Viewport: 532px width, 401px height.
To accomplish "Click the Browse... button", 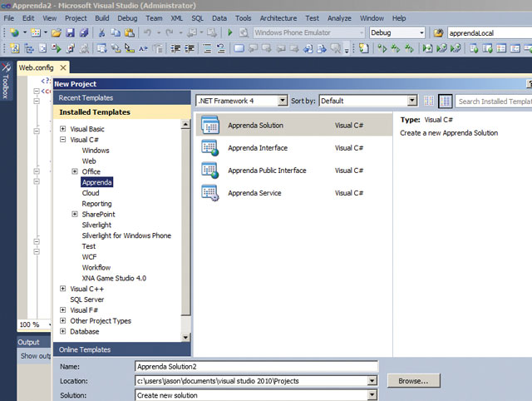I will (x=414, y=381).
